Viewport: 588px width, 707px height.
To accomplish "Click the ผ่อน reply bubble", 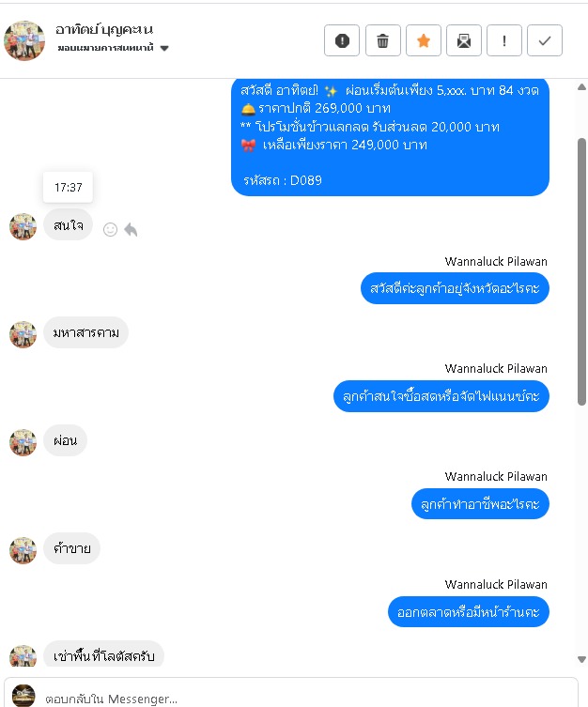I will click(65, 440).
